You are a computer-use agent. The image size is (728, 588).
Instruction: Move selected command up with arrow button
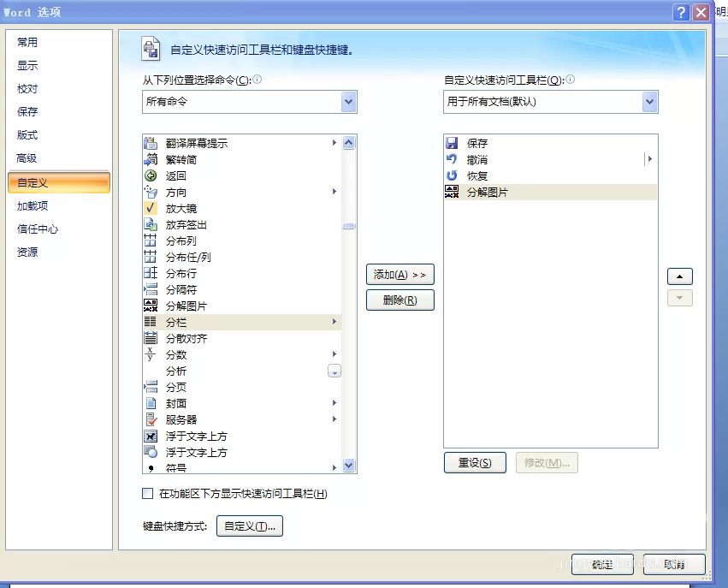pos(680,276)
